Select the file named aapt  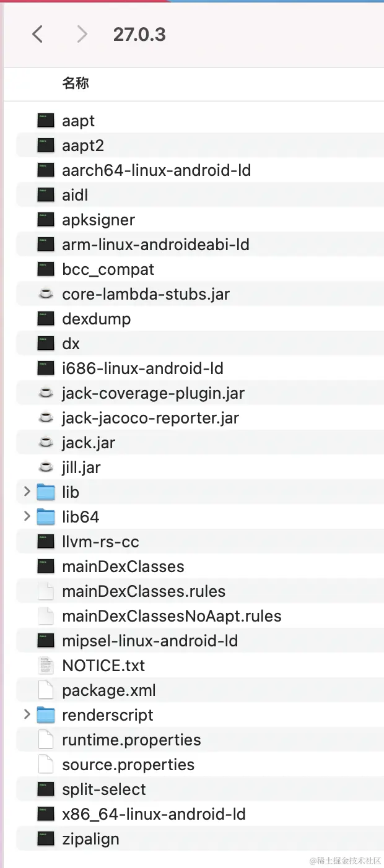point(78,121)
